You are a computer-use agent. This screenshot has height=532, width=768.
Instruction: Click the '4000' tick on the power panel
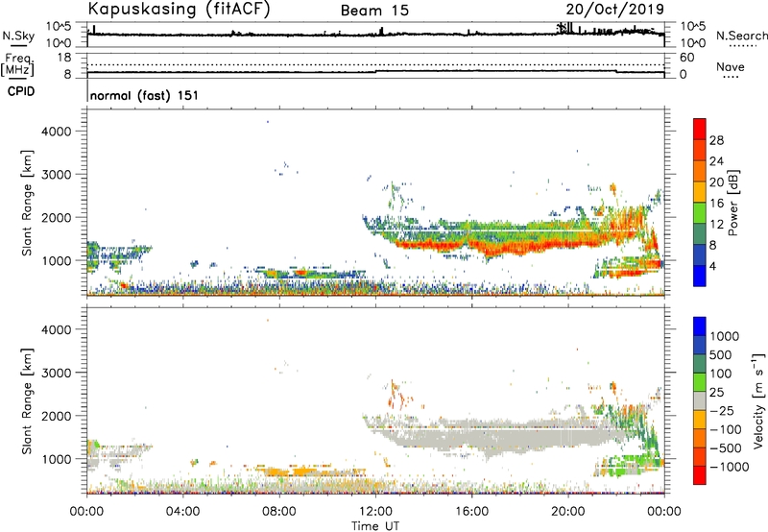(x=57, y=132)
